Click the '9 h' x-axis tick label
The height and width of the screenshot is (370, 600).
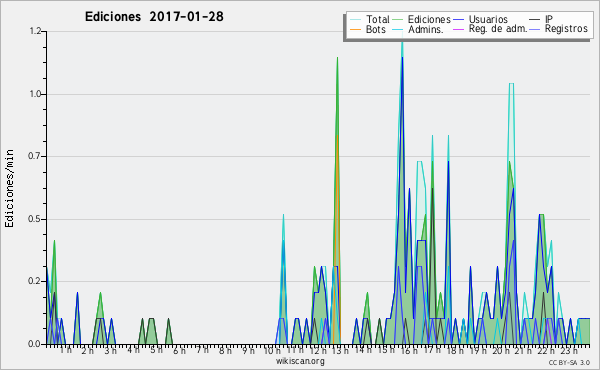(x=248, y=351)
